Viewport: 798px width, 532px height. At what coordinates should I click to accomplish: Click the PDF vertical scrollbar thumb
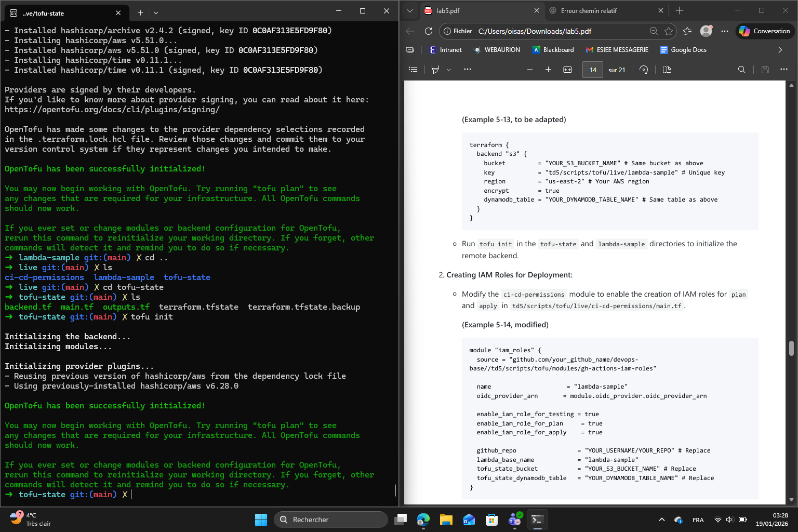tap(791, 348)
